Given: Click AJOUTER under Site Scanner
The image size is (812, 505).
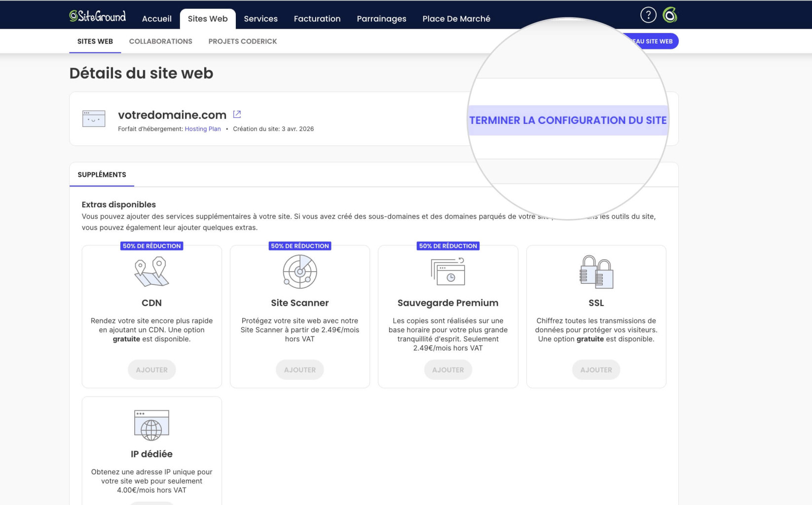Looking at the screenshot, I should pyautogui.click(x=300, y=370).
